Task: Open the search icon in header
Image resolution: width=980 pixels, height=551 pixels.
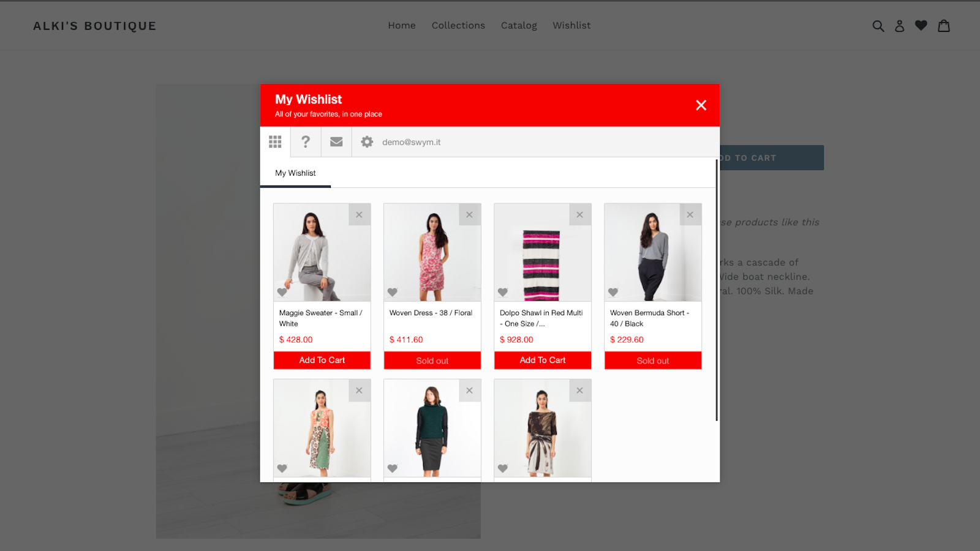Action: pos(878,26)
